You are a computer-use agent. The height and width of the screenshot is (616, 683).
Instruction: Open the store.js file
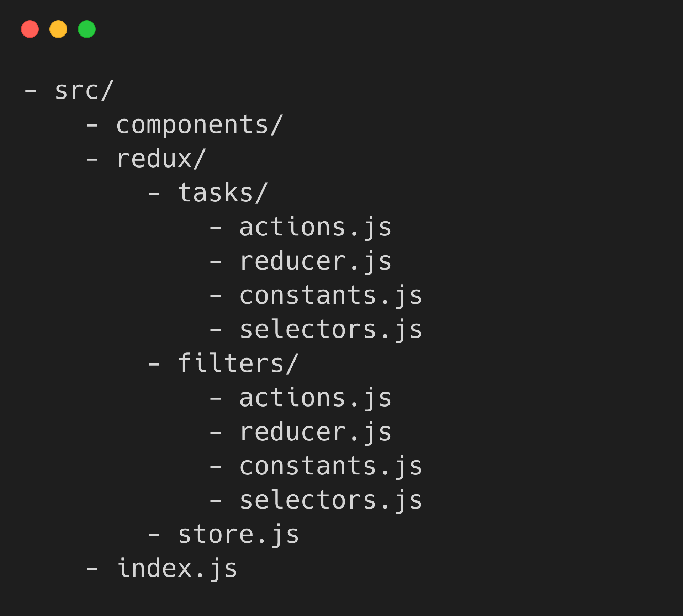[238, 534]
